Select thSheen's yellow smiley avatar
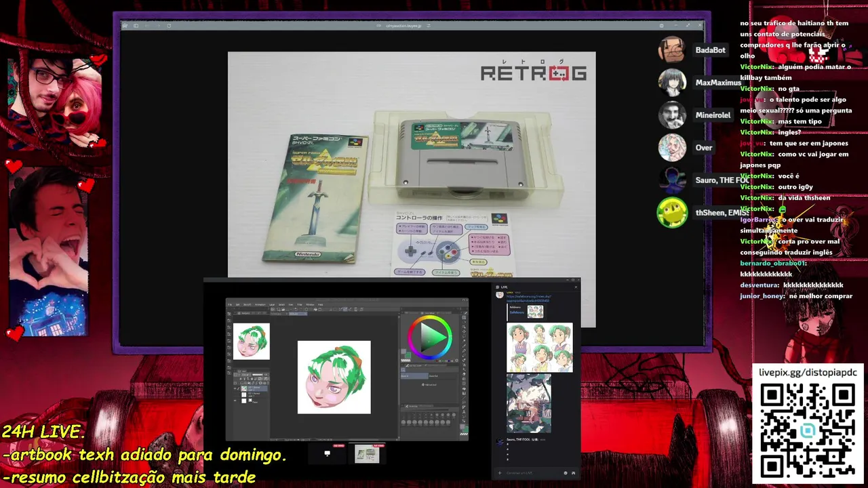868x488 pixels. (672, 213)
